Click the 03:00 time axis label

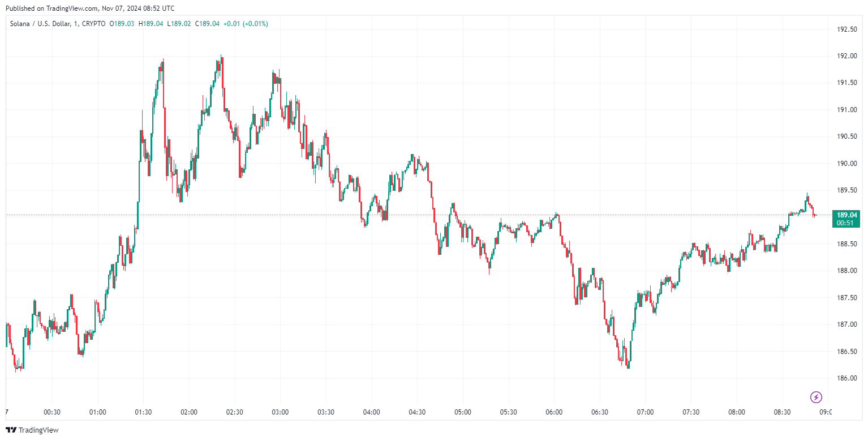(x=280, y=412)
